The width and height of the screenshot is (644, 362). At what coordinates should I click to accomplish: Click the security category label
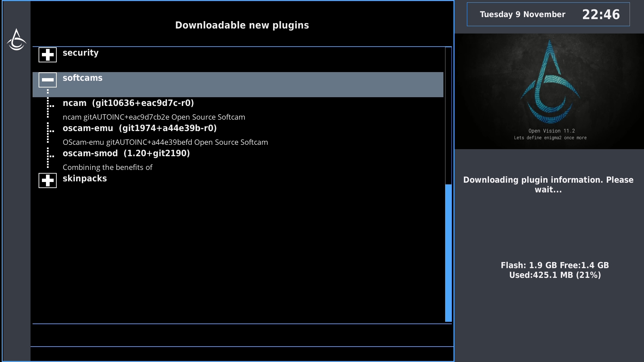click(x=80, y=53)
